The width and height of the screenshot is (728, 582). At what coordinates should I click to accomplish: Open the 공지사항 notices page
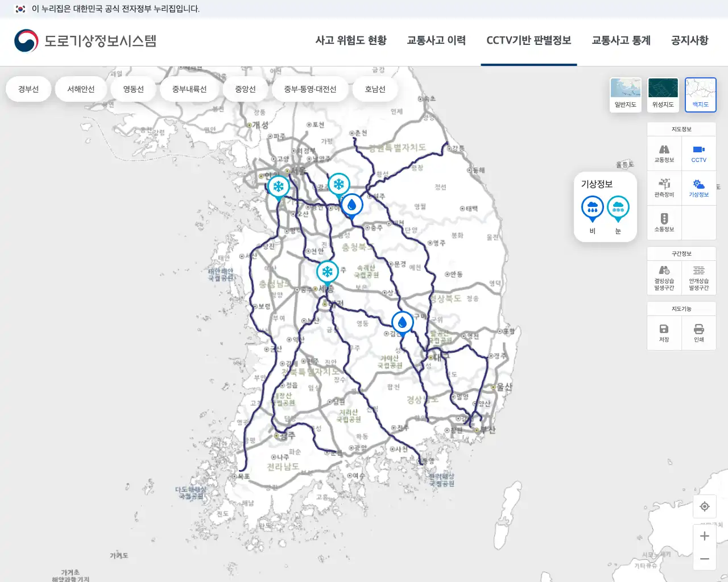(689, 40)
